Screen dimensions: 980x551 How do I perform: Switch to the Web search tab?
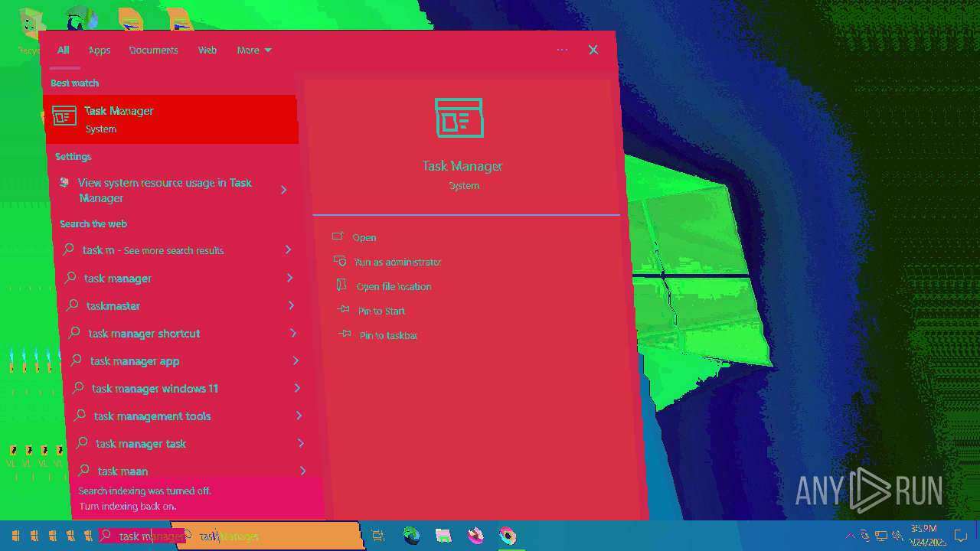[x=207, y=51]
